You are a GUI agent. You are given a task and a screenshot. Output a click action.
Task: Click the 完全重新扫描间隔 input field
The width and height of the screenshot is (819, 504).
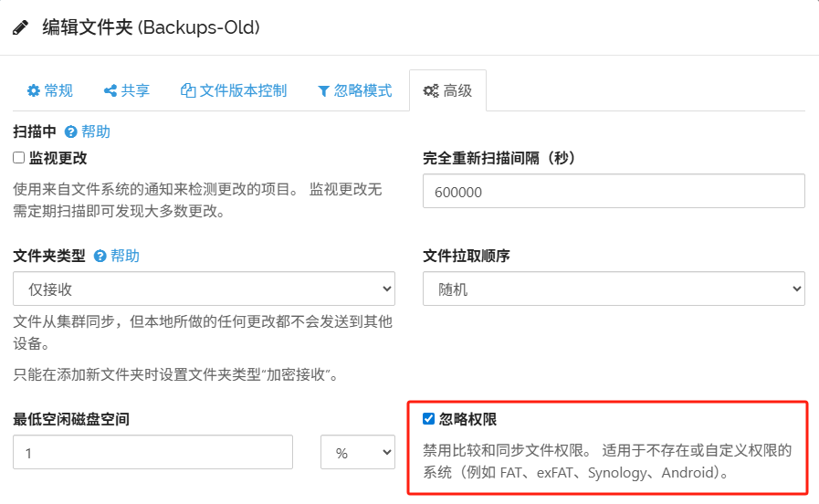(x=614, y=192)
